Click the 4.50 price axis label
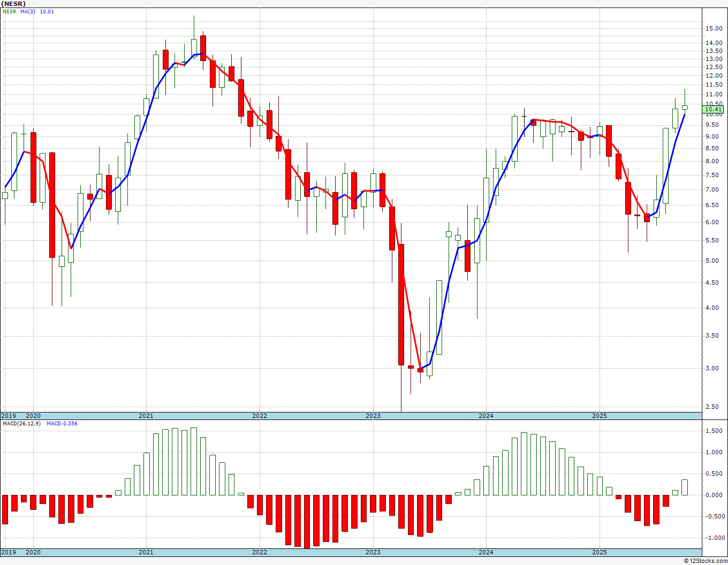Image resolution: width=728 pixels, height=565 pixels. [711, 283]
